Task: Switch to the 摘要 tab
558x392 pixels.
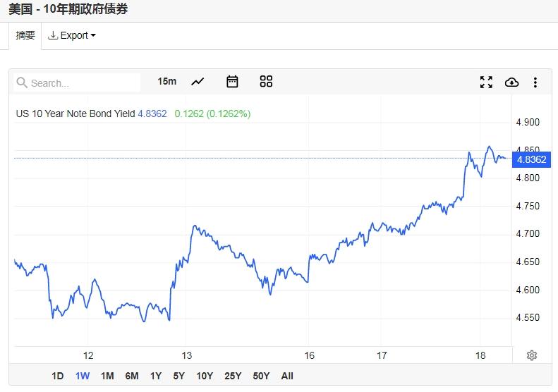Action: (x=25, y=35)
